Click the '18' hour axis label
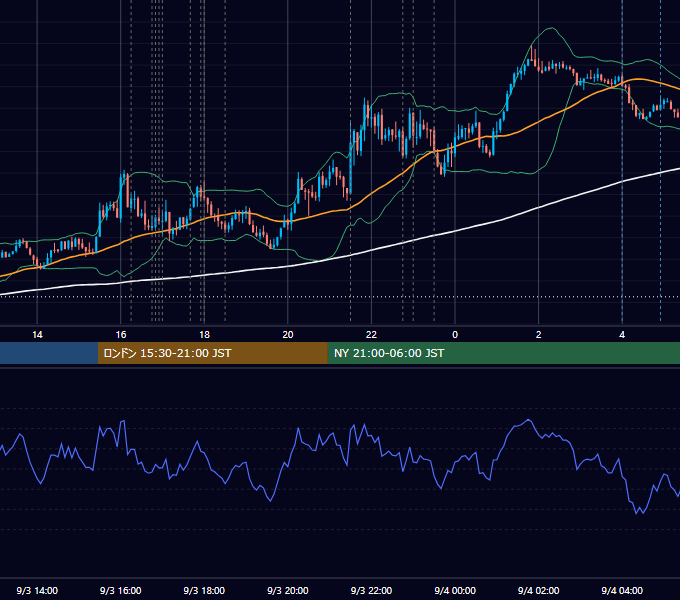The image size is (680, 600). [204, 335]
